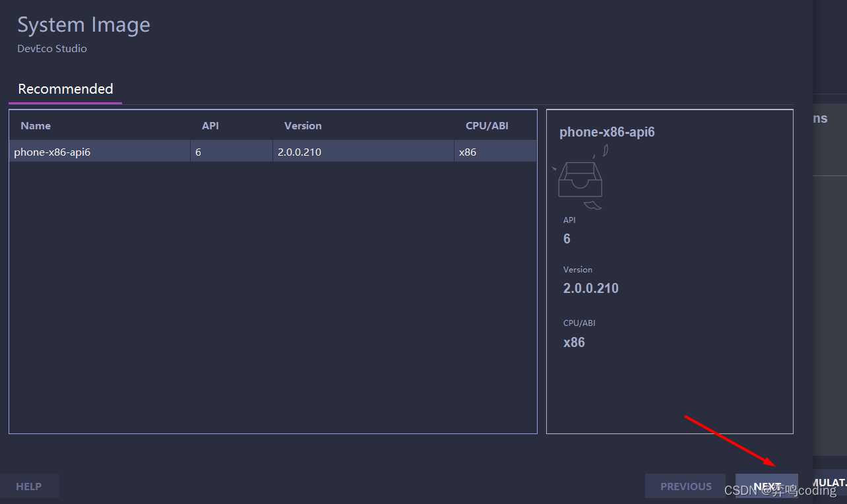Sort by the API column header
The width and height of the screenshot is (847, 504).
210,126
